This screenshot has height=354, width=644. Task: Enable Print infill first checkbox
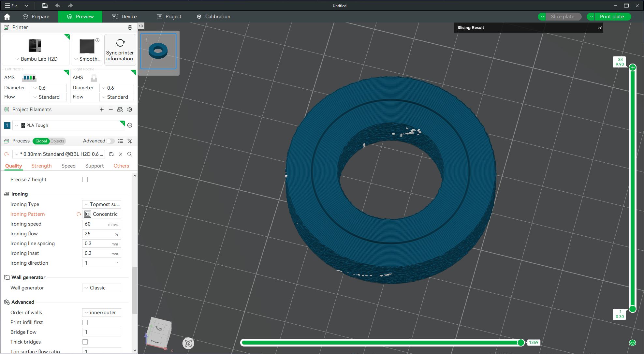click(85, 322)
